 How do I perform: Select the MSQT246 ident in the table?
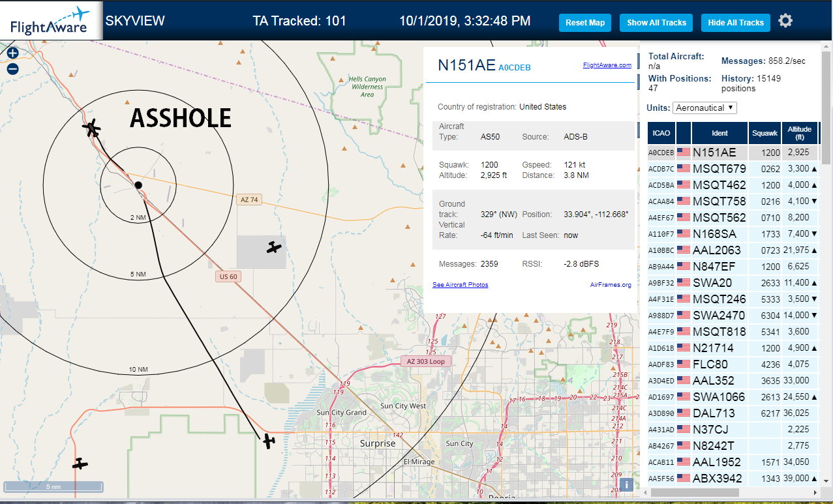pos(719,299)
